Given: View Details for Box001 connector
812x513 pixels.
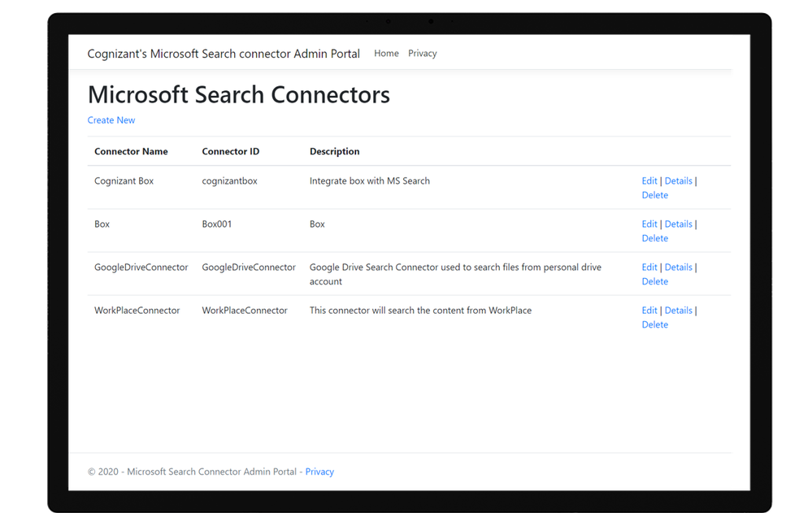Looking at the screenshot, I should click(x=679, y=224).
